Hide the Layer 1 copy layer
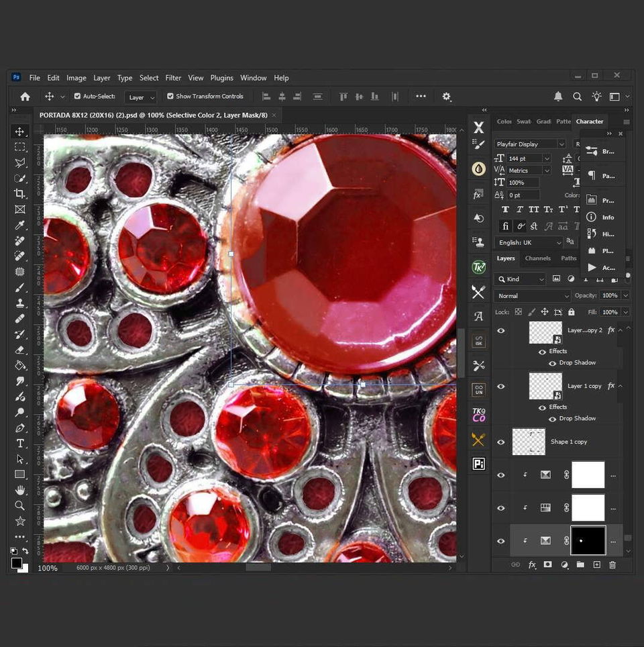 (x=501, y=387)
